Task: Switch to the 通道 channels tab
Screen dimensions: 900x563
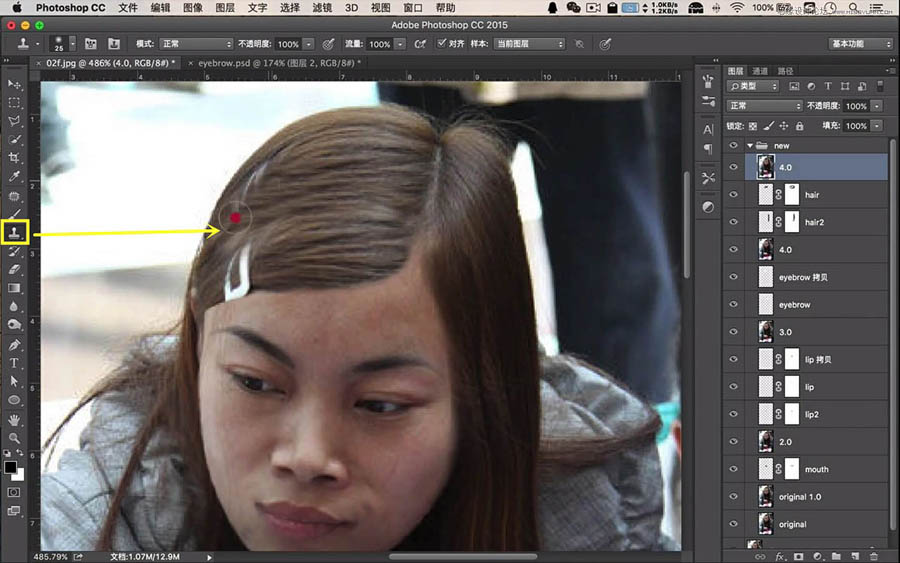Action: point(760,71)
